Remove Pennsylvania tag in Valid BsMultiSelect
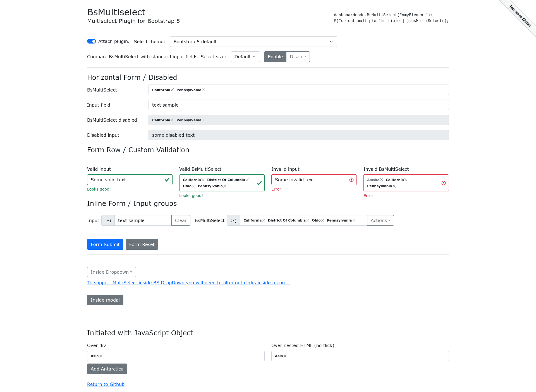Image resolution: width=536 pixels, height=392 pixels. coord(225,186)
